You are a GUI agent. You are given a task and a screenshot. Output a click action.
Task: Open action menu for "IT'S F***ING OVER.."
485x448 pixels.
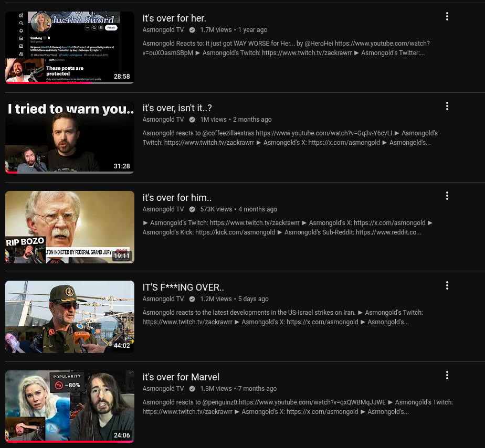(447, 285)
